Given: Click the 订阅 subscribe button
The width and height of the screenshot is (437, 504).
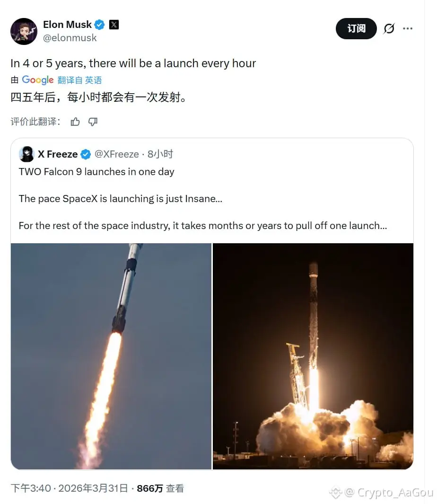Looking at the screenshot, I should coord(356,28).
